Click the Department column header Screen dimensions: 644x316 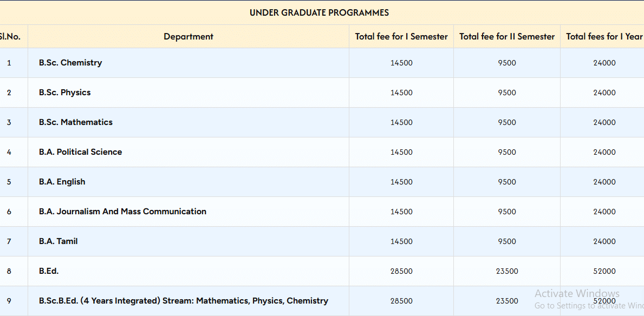pos(188,36)
